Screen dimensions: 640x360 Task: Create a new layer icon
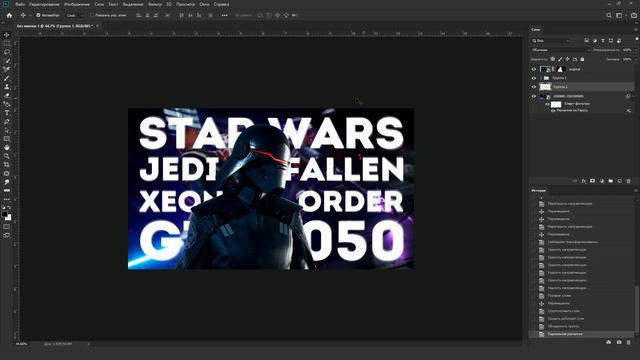point(620,181)
